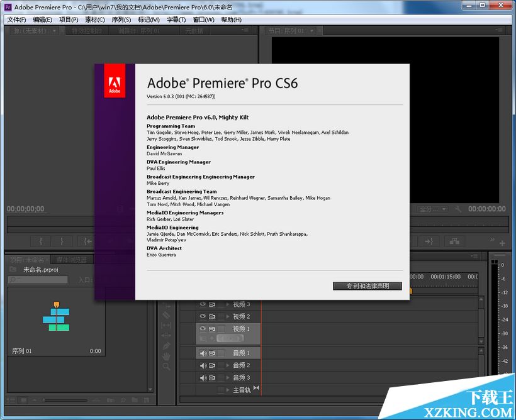The height and width of the screenshot is (420, 516).
Task: Click the find magnifier icon in project panel
Action: (123, 401)
